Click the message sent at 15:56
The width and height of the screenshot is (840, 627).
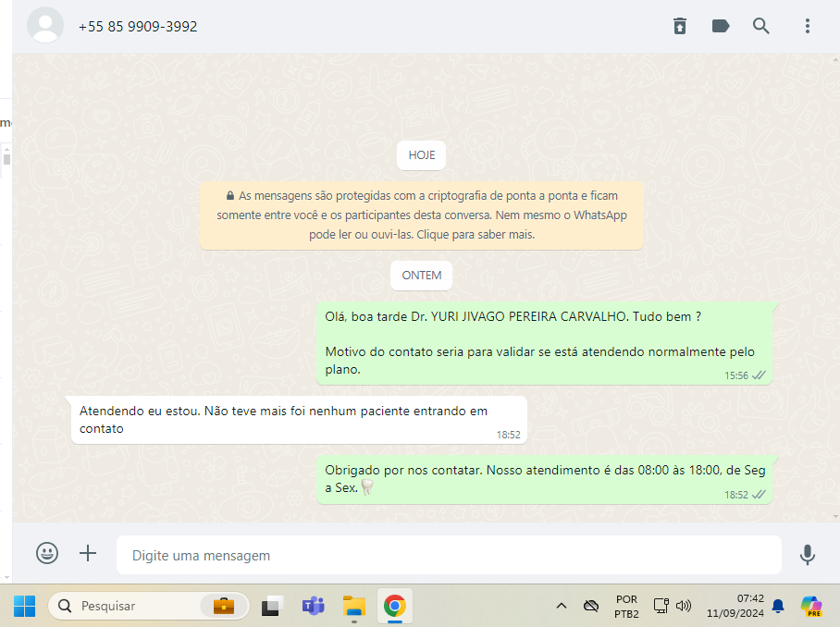[x=544, y=343]
